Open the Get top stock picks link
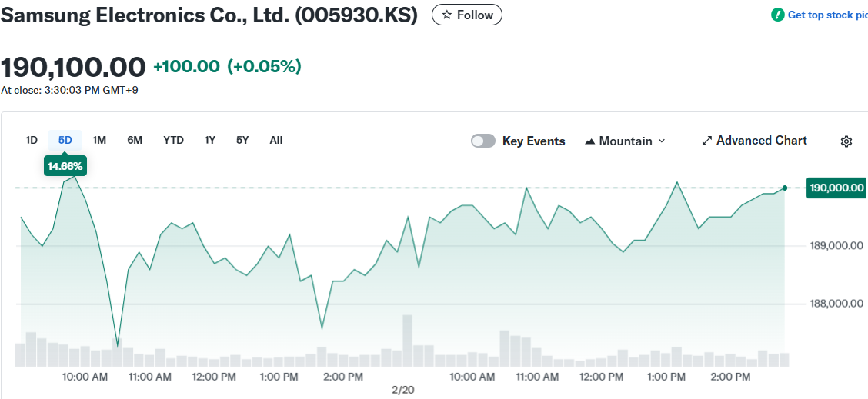868x399 pixels. (x=827, y=15)
